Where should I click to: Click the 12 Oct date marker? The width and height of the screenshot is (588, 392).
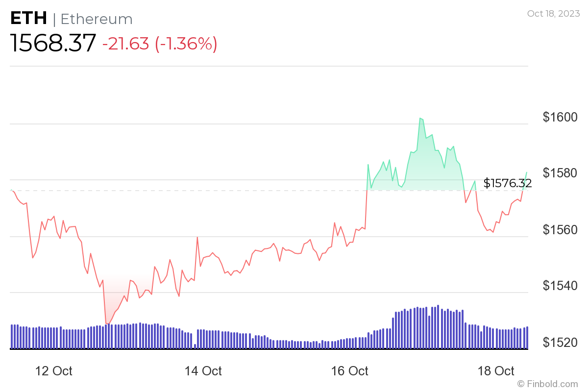[53, 371]
